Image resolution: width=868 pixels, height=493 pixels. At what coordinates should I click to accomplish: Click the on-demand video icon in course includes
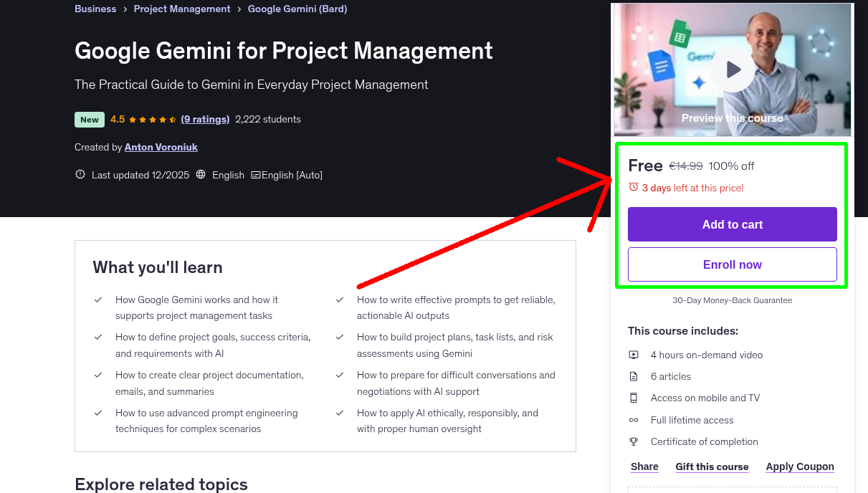(x=634, y=354)
